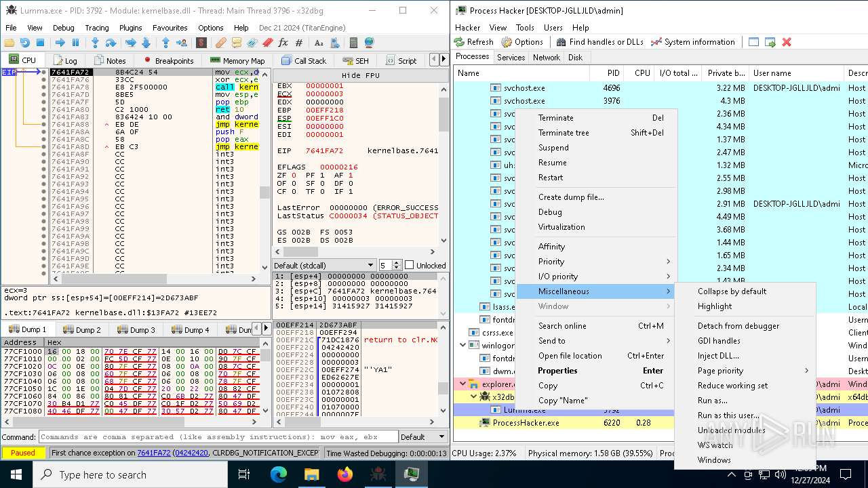Image resolution: width=868 pixels, height=488 pixels.
Task: Switch to the Memory Map tab
Action: [x=237, y=60]
